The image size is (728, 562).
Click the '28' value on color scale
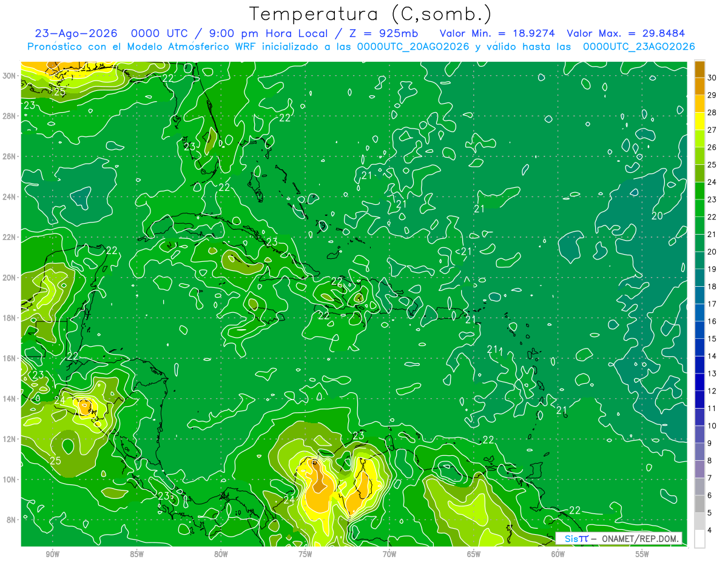tap(712, 112)
